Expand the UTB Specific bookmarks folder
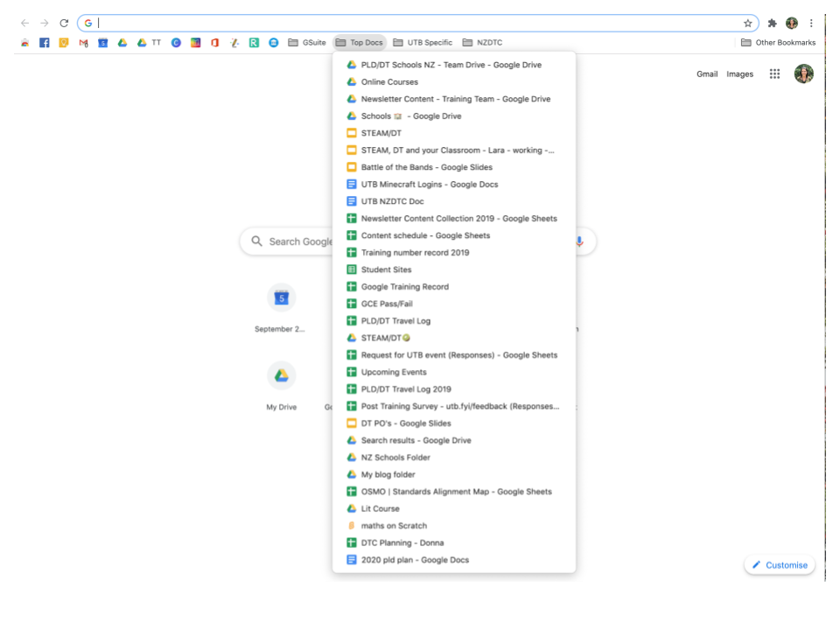The height and width of the screenshot is (630, 840). (x=423, y=43)
